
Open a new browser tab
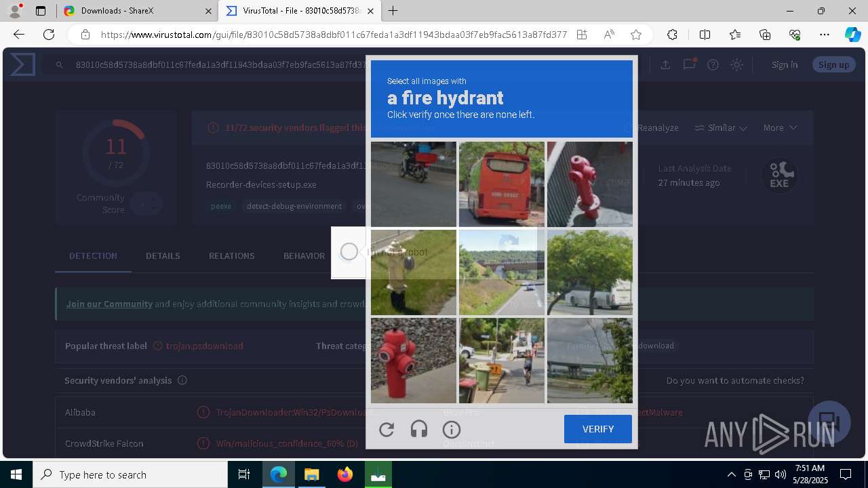[393, 11]
